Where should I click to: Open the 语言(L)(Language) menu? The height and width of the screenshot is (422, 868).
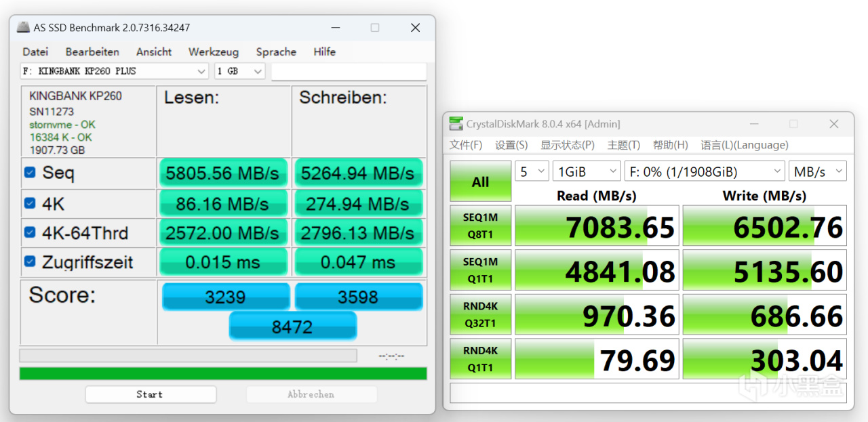[745, 145]
